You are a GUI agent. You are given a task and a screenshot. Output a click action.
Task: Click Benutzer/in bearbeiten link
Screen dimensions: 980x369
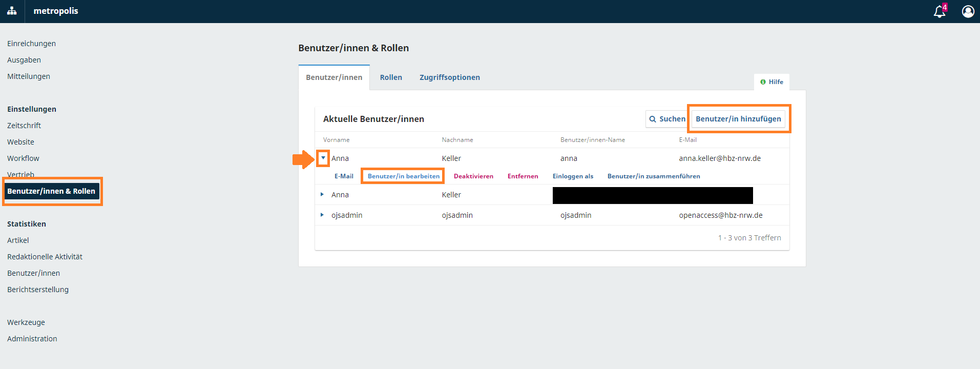coord(403,176)
